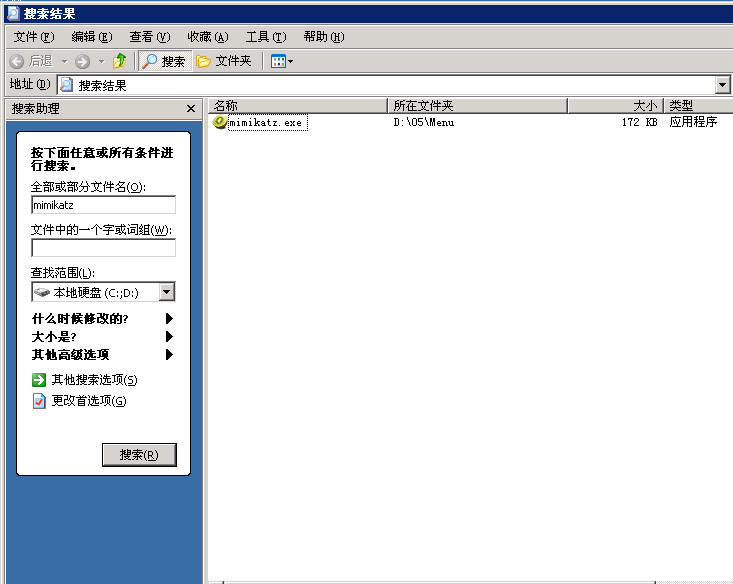Image resolution: width=733 pixels, height=584 pixels.
Task: Click the 其他搜索选项(S) link
Action: (x=93, y=380)
